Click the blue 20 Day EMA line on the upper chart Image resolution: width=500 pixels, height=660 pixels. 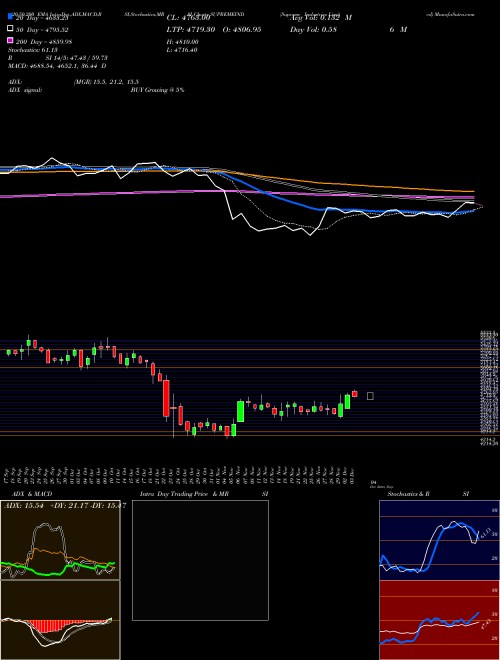pyautogui.click(x=286, y=201)
